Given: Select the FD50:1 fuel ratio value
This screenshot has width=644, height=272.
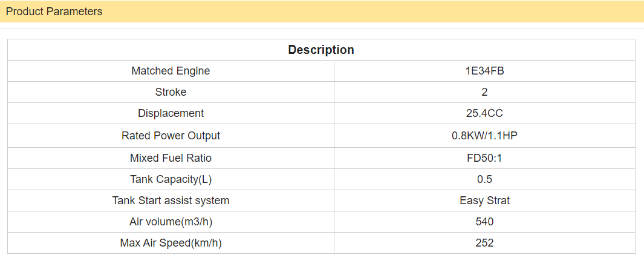Looking at the screenshot, I should pyautogui.click(x=484, y=158).
